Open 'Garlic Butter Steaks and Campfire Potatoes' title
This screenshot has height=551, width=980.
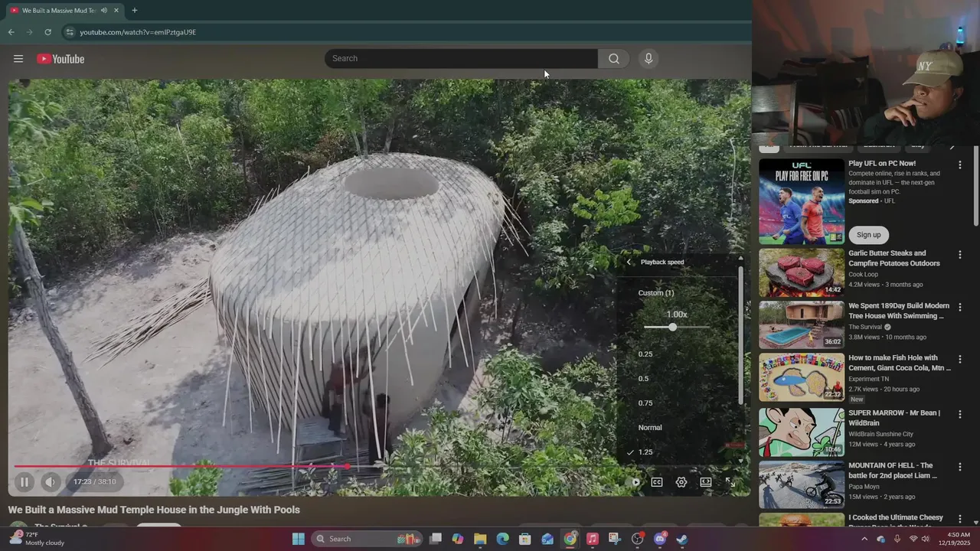tap(893, 259)
